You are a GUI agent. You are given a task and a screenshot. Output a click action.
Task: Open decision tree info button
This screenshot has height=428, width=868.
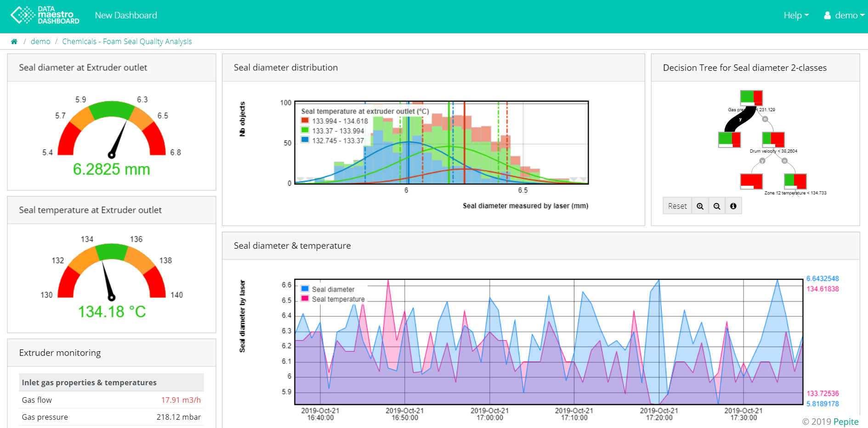point(733,206)
